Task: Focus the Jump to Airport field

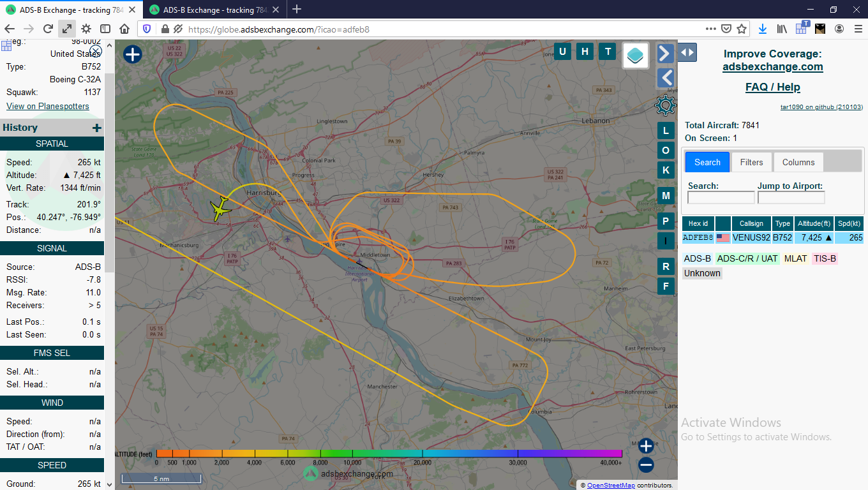Action: (x=791, y=198)
